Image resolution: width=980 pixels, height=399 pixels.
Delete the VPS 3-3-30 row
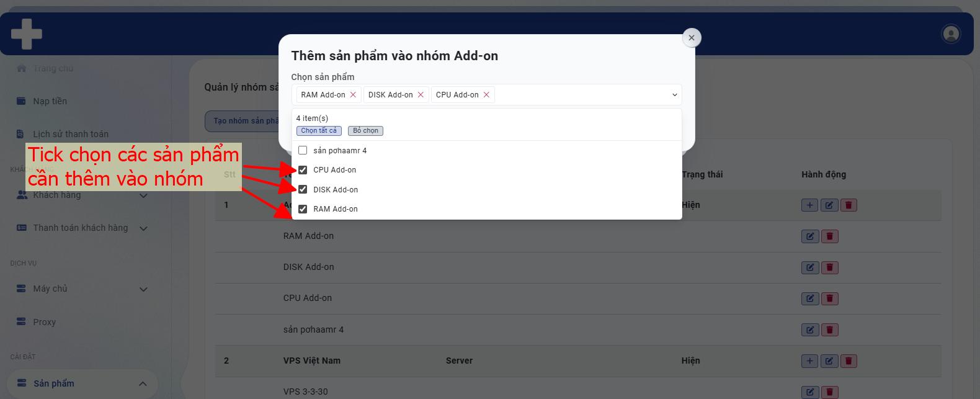830,392
